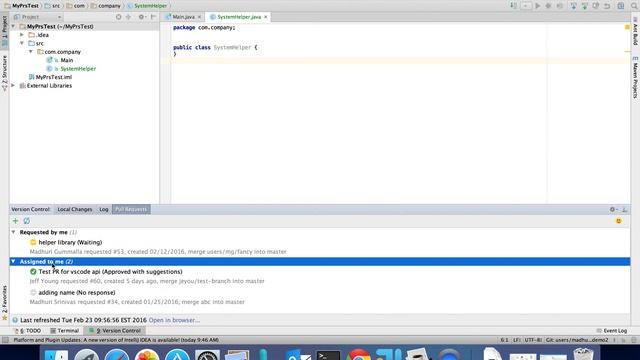Select Test PR for vscode api pull request
This screenshot has height=360, width=640.
pyautogui.click(x=110, y=271)
